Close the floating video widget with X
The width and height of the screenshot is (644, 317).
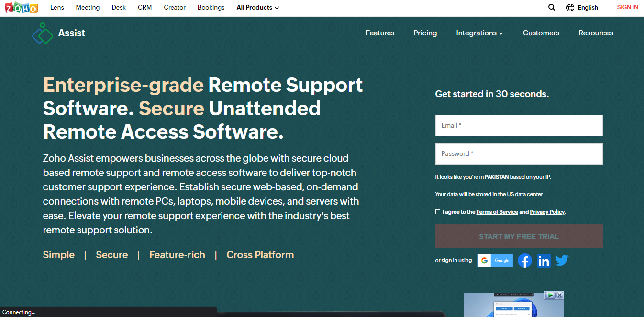coord(559,295)
